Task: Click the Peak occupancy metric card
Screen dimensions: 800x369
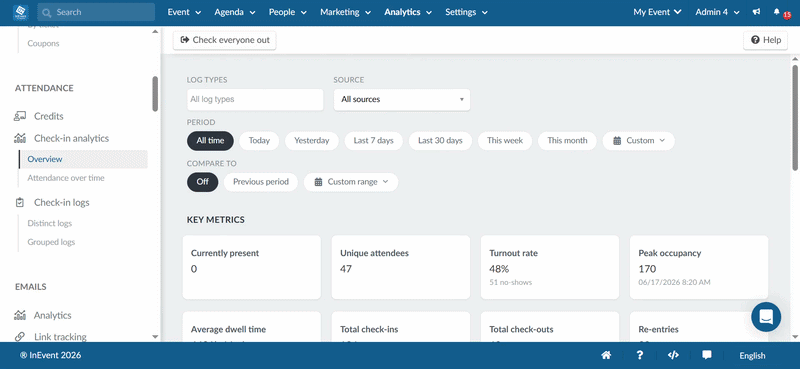Action: pyautogui.click(x=698, y=267)
